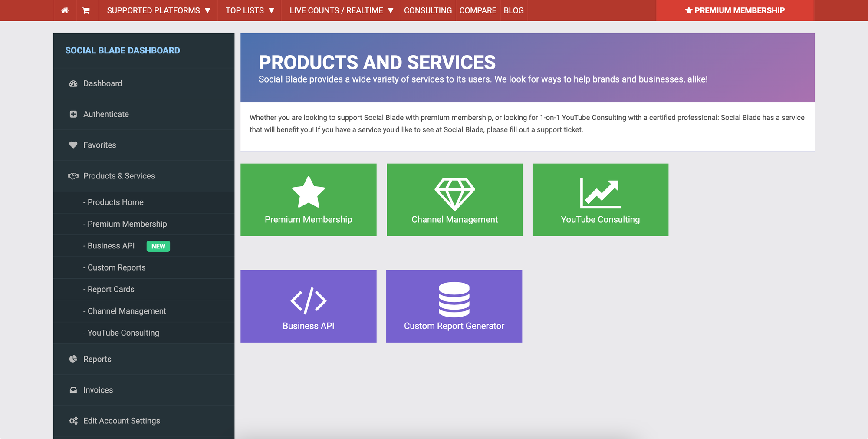Image resolution: width=868 pixels, height=439 pixels.
Task: Click the gears icon for Edit Account Settings
Action: tap(73, 421)
